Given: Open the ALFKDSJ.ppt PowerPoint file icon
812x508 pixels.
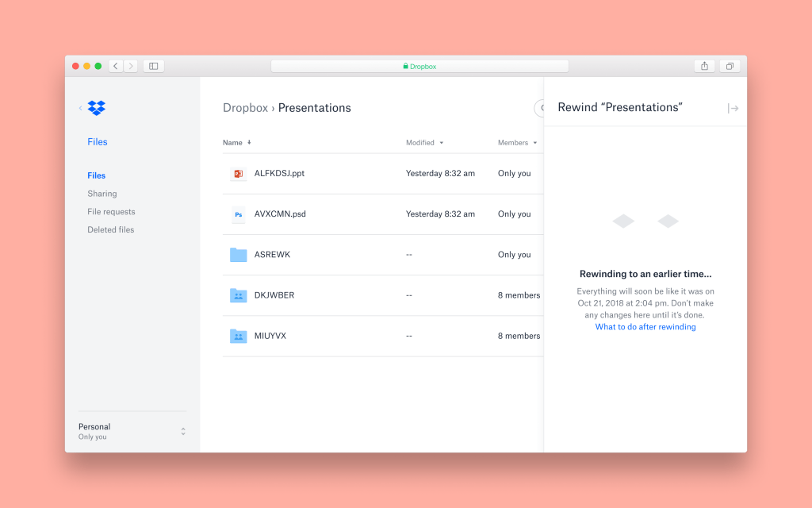Looking at the screenshot, I should pyautogui.click(x=238, y=174).
